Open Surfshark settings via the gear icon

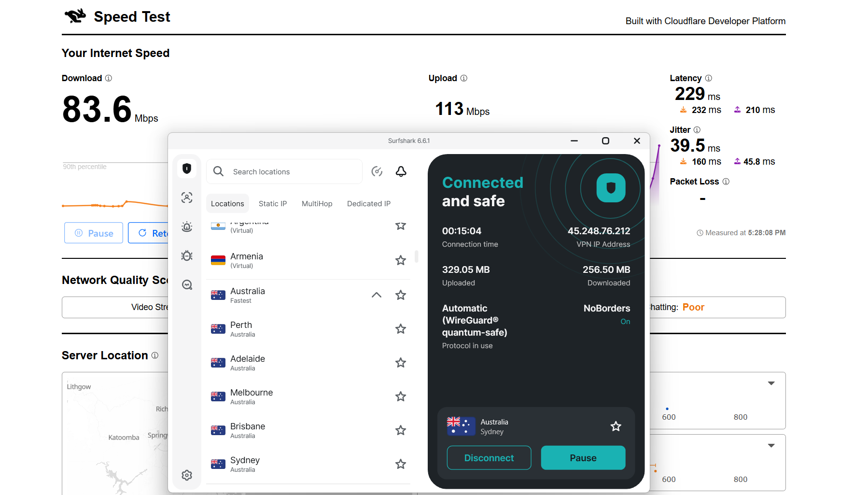coord(187,475)
